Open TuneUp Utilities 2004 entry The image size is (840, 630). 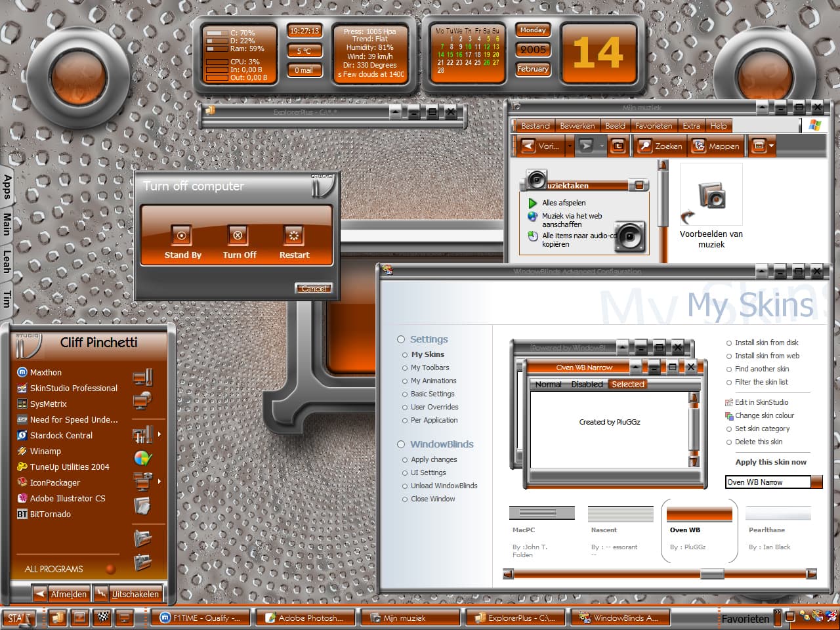63,467
